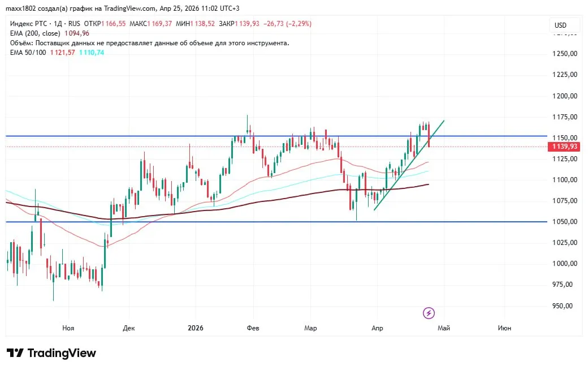
Task: Click the Индекс РТС symbol title
Action: [27, 24]
